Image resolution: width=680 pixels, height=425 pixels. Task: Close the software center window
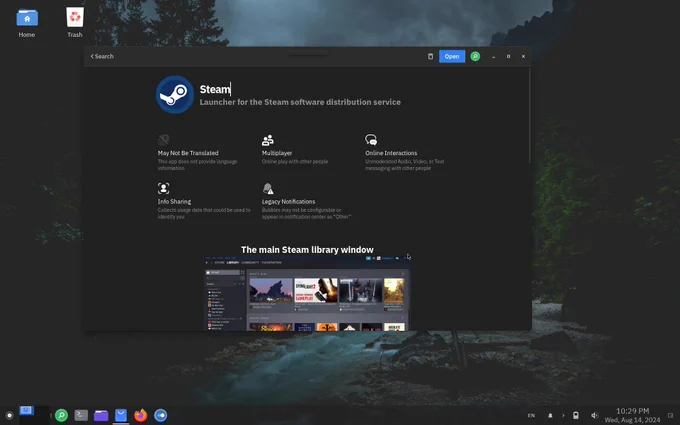(x=523, y=56)
